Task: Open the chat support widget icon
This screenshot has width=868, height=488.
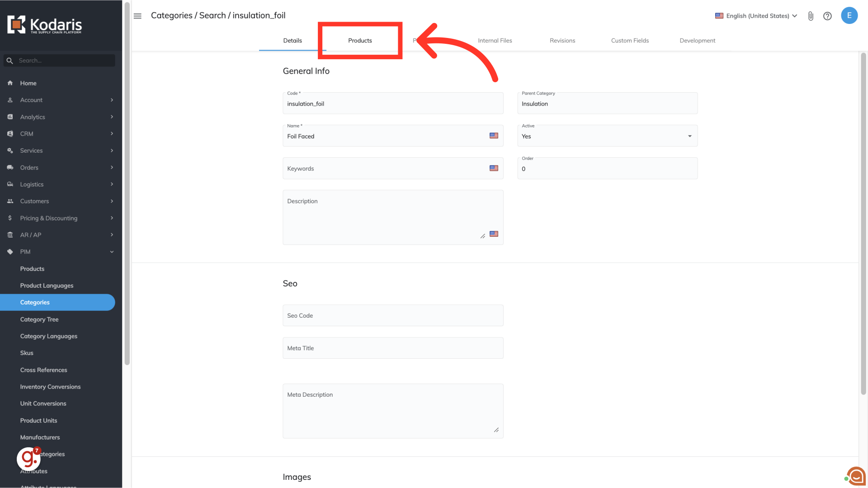Action: [x=856, y=476]
